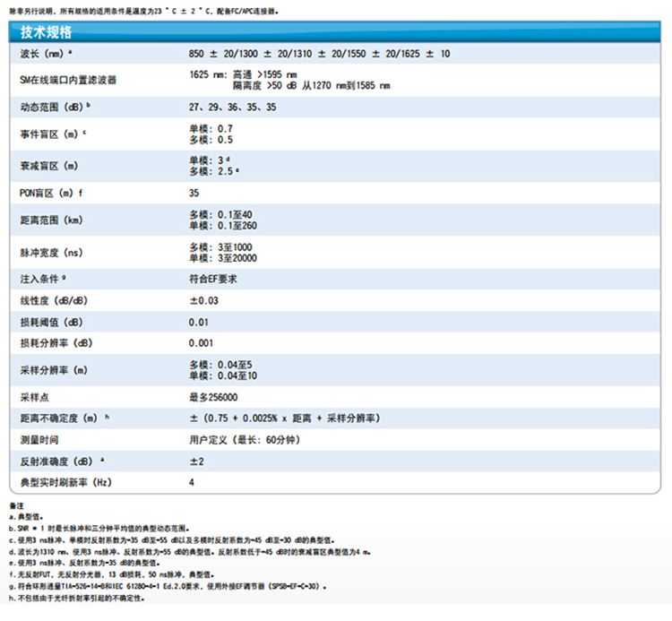Screen dimensions: 672x621
Task: Click the 损耗阈值 (dB) label
Action: 51,322
